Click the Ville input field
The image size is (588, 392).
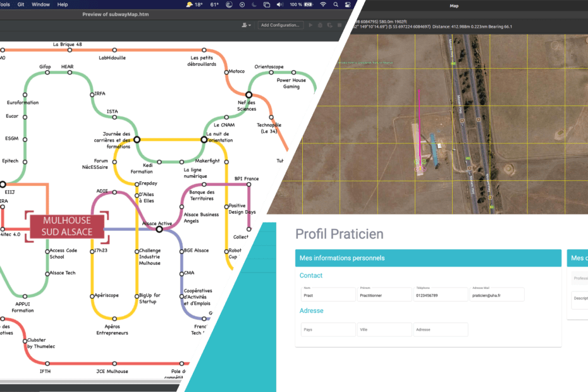tap(384, 330)
